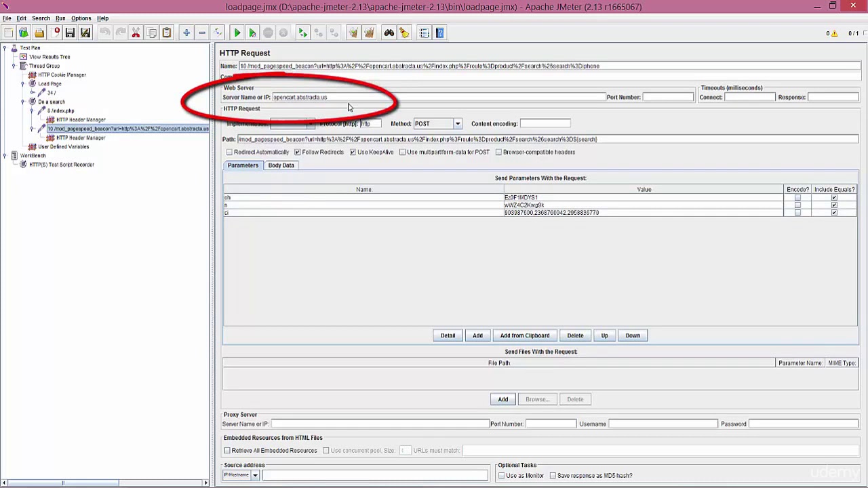The width and height of the screenshot is (868, 488).
Task: Click the Open file folder icon
Action: [x=39, y=33]
